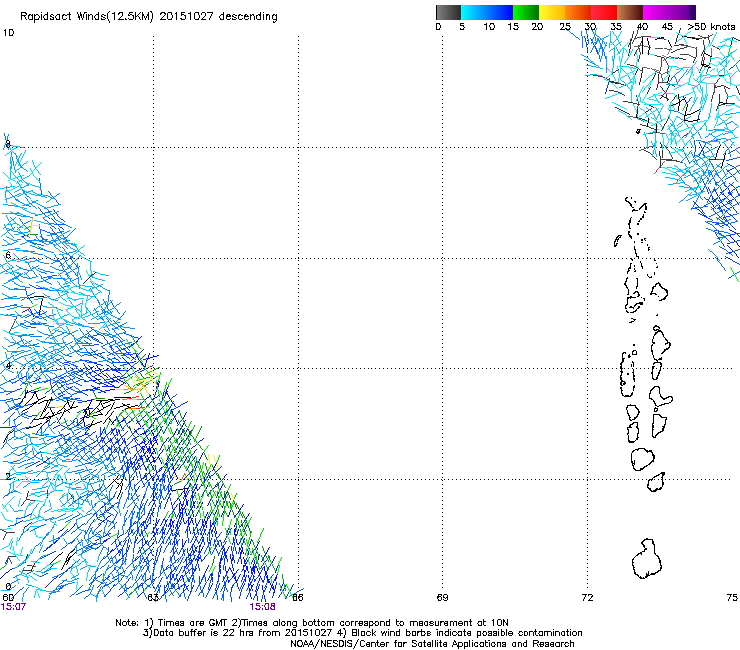Click the '>50 knots' legend label
Viewport: 740px width, 650px height.
click(x=711, y=27)
